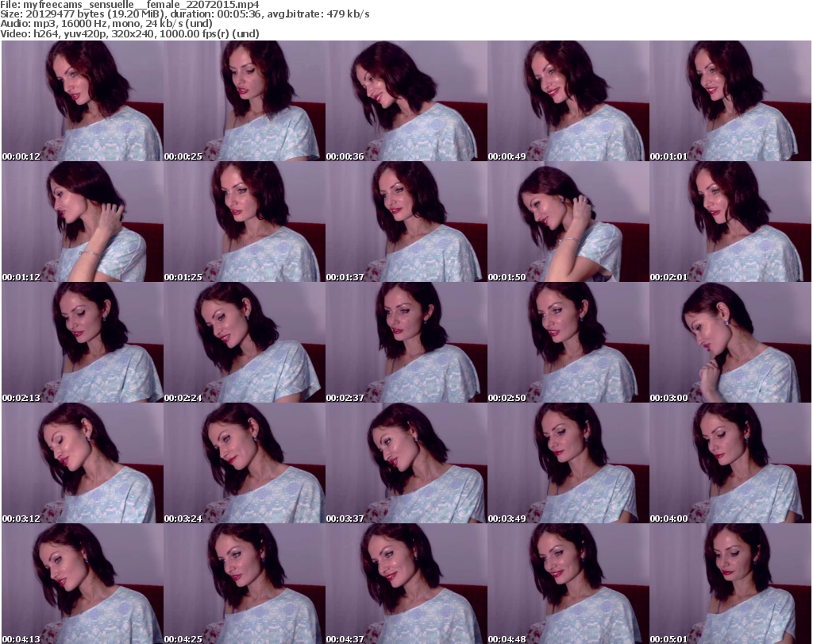813x644 pixels.
Task: Select the thumbnail at timestamp 00:00:25
Action: (245, 101)
